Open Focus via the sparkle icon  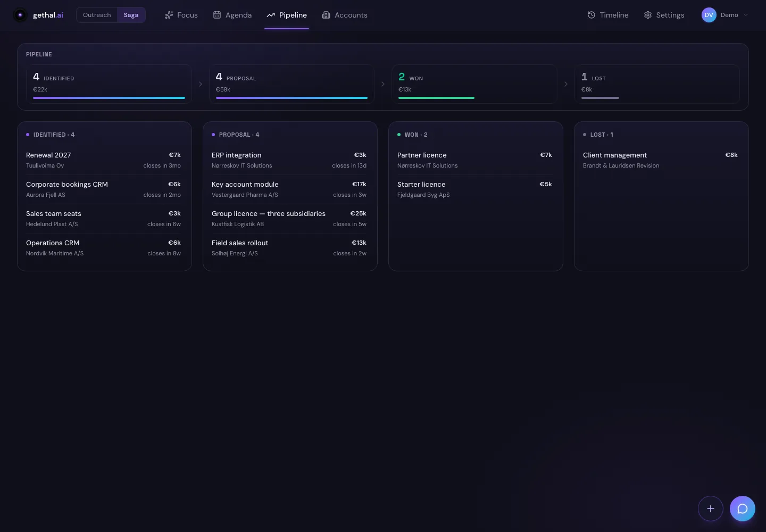169,15
